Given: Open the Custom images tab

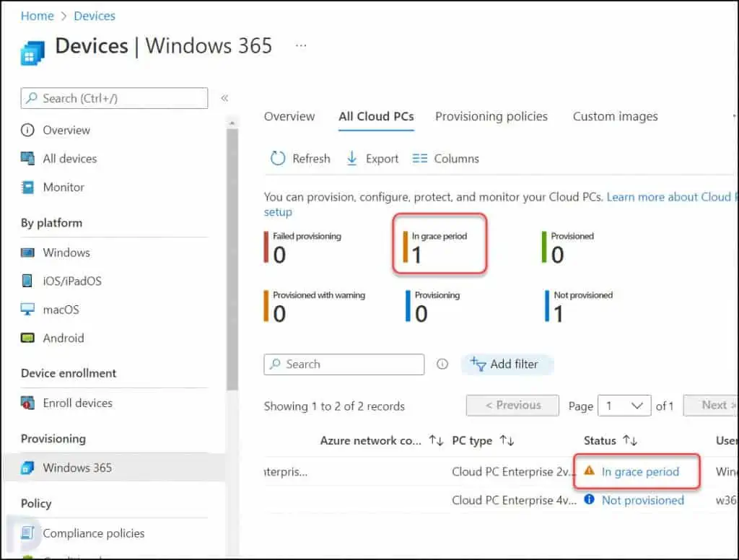Looking at the screenshot, I should tap(615, 116).
